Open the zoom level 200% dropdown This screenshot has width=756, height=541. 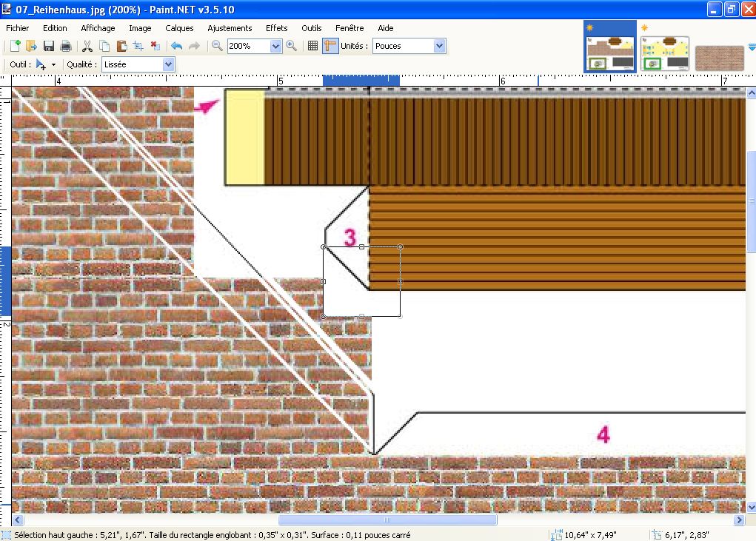click(276, 46)
